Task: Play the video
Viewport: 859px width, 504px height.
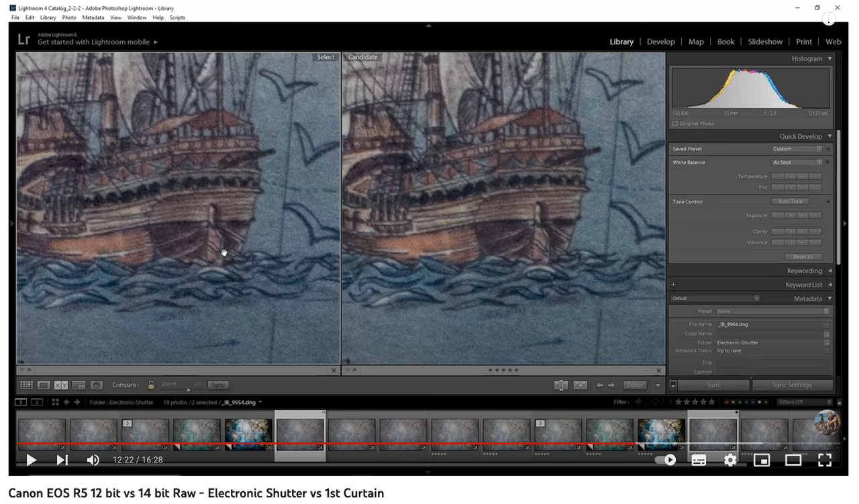Action: click(x=31, y=460)
